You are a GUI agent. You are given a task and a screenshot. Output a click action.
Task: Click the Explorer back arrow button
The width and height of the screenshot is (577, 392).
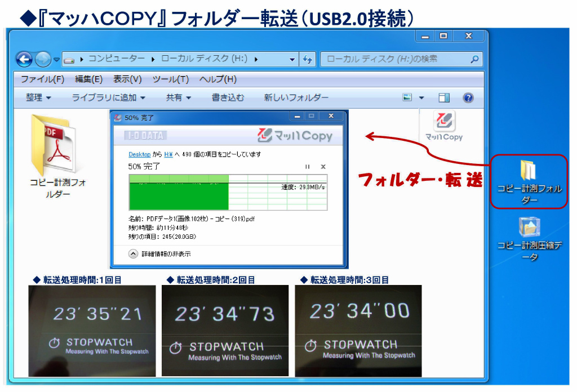pyautogui.click(x=24, y=59)
